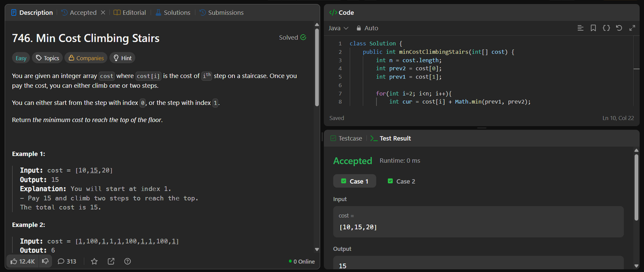The image size is (644, 272).
Task: Click the green code brackets icon
Action: (x=332, y=12)
